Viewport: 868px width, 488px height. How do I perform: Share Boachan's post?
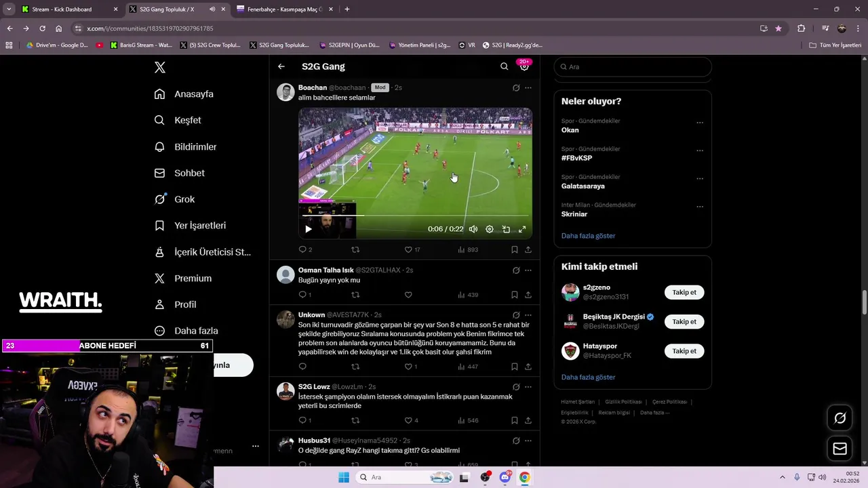[528, 249]
